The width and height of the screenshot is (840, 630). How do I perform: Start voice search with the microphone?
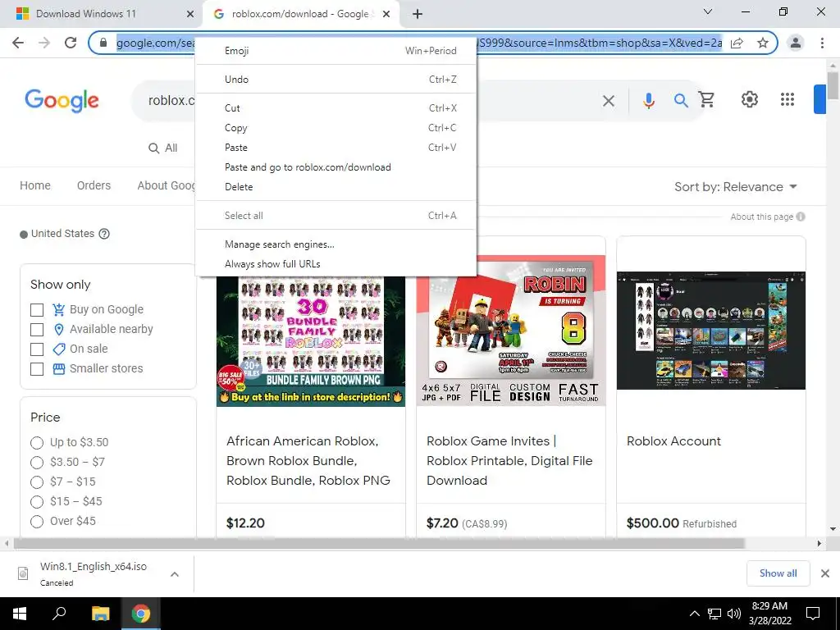pyautogui.click(x=648, y=101)
